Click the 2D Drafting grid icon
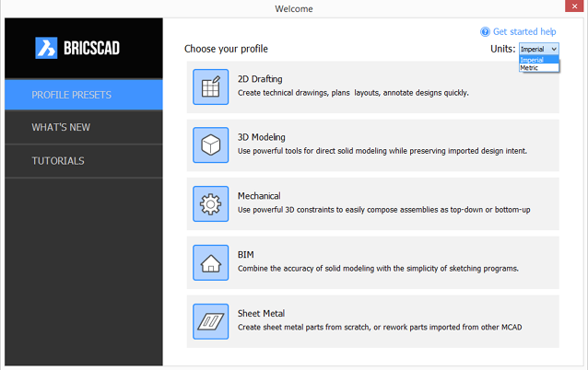This screenshot has width=588, height=370. click(210, 87)
